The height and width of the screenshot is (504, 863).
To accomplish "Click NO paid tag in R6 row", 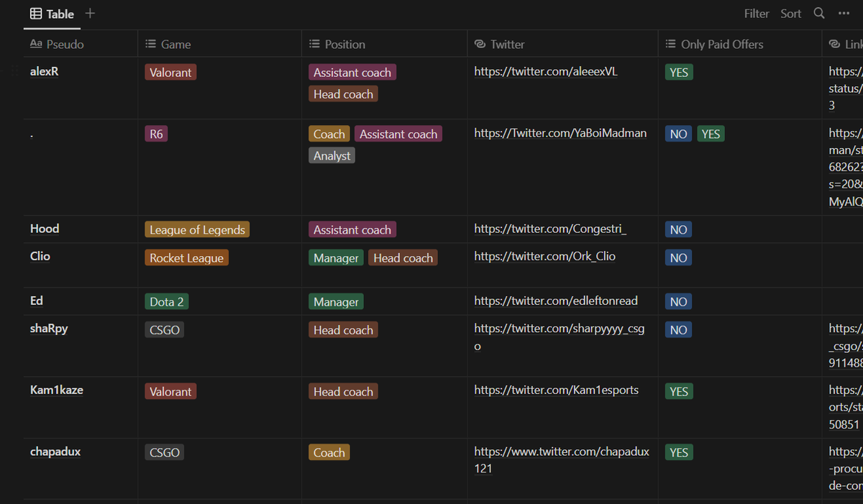I will [678, 134].
